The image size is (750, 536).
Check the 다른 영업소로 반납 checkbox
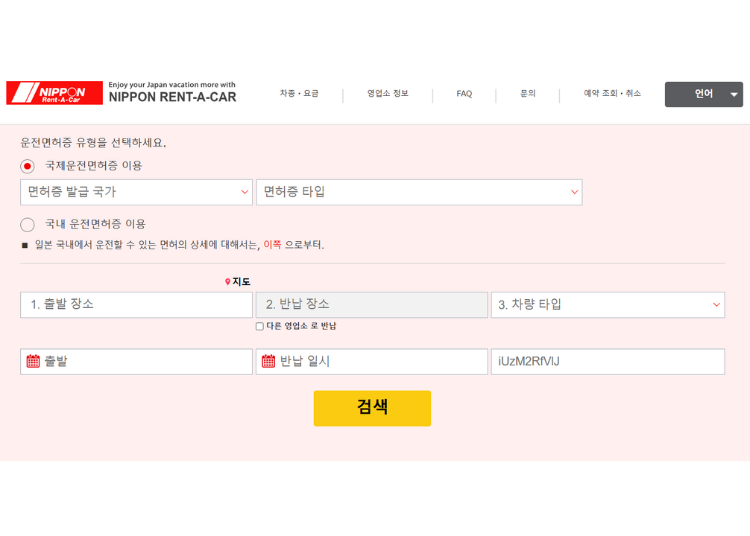pos(260,326)
